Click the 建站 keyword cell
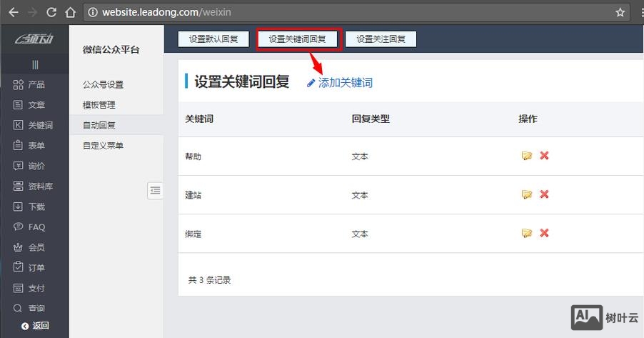 point(193,195)
